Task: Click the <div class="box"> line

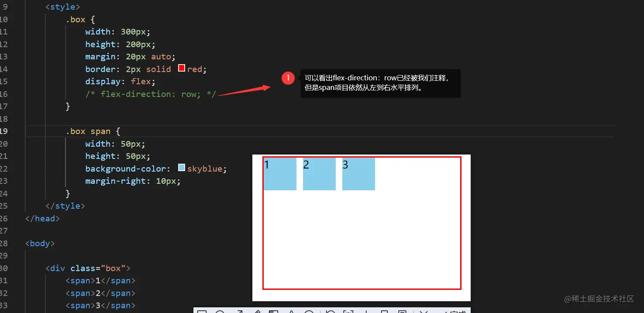Action: [x=88, y=268]
